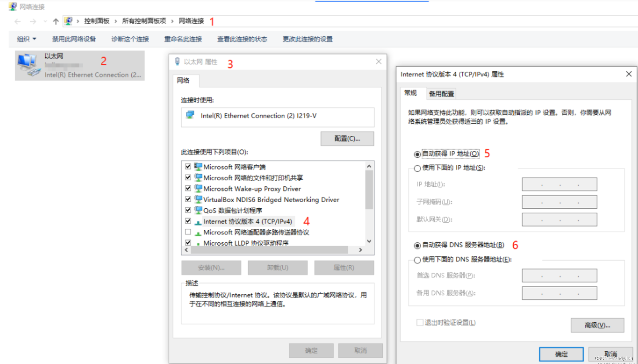The height and width of the screenshot is (364, 638).
Task: Enable Microsoft 网络适配器多路传送器协议 checkbox
Action: pyautogui.click(x=188, y=232)
